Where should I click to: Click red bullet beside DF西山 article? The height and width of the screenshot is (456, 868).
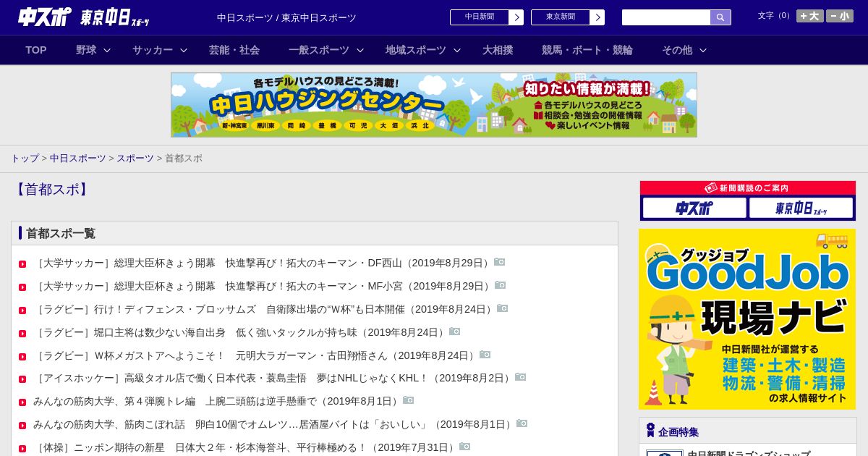click(22, 264)
